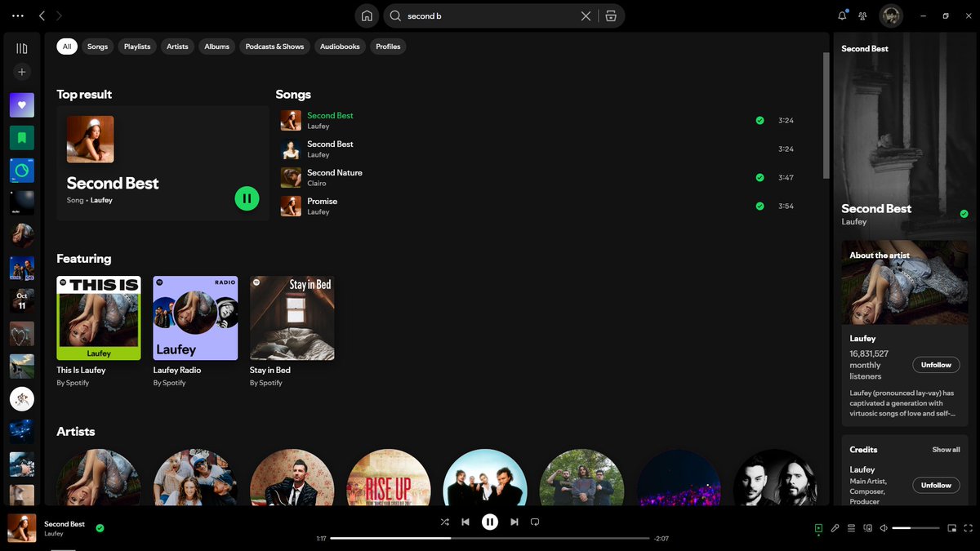Open the miniplayer icon
980x551 pixels.
coord(952,528)
